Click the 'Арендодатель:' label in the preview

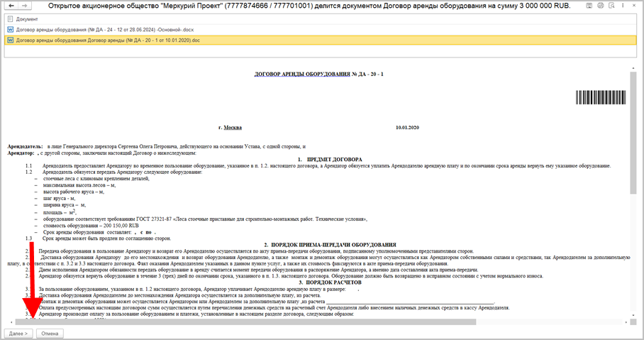click(x=25, y=146)
